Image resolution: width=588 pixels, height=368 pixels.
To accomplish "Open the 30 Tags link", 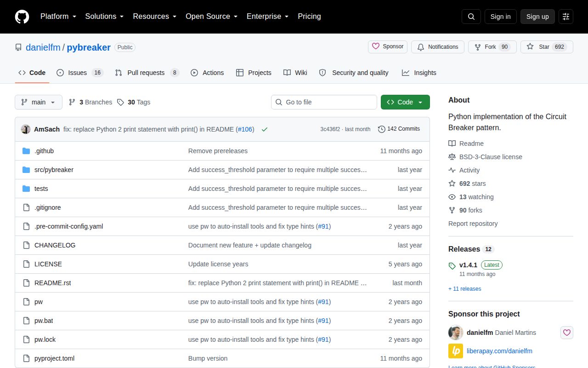I will pyautogui.click(x=134, y=102).
